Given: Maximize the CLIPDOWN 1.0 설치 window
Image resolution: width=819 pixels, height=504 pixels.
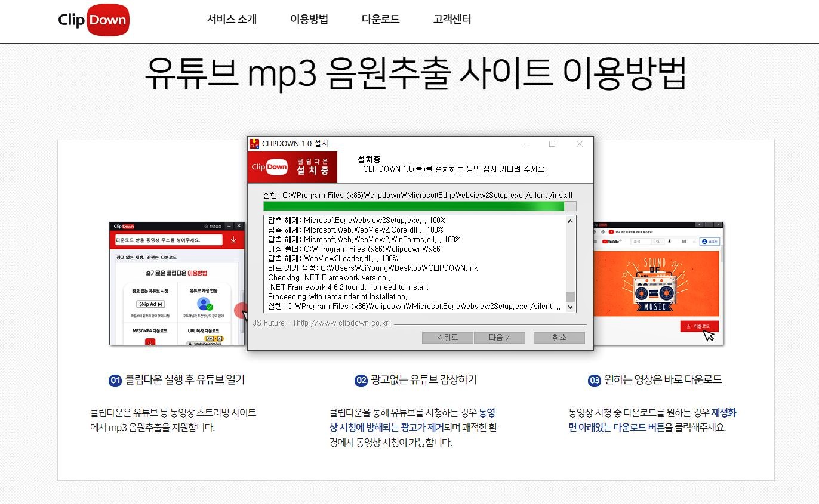Looking at the screenshot, I should [x=552, y=144].
